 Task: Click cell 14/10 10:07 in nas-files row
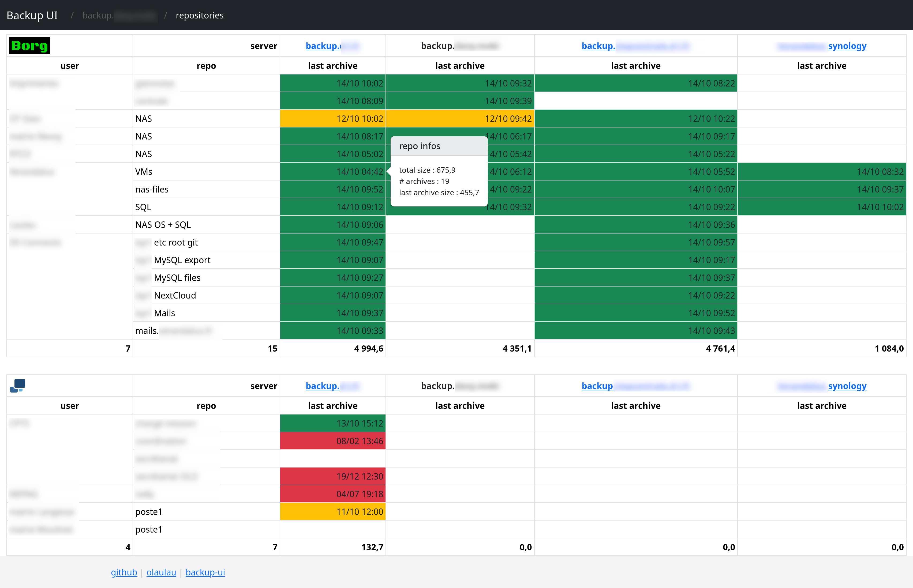coord(636,189)
